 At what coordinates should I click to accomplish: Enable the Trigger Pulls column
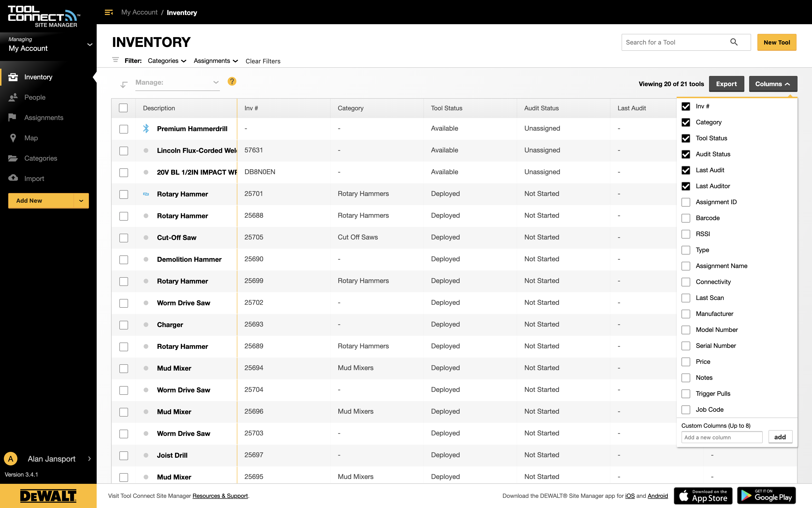[x=686, y=394]
